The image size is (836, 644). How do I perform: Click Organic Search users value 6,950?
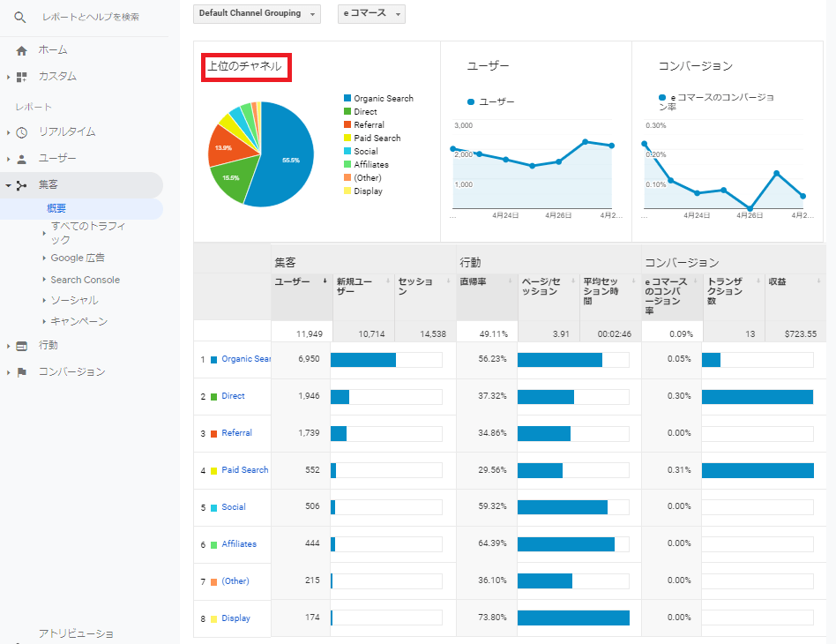[309, 359]
